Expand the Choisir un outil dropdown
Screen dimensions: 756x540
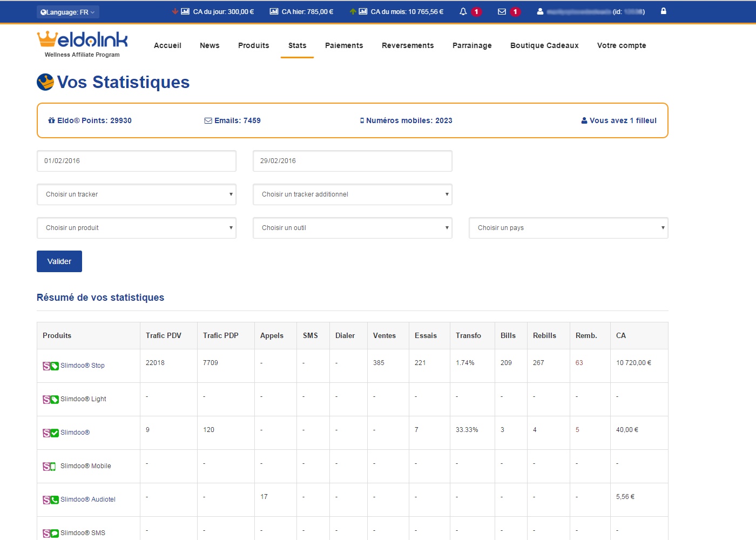(x=353, y=228)
